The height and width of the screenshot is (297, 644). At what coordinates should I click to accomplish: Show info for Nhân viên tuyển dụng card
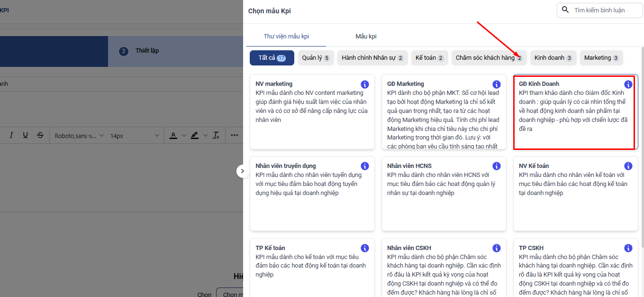(364, 166)
